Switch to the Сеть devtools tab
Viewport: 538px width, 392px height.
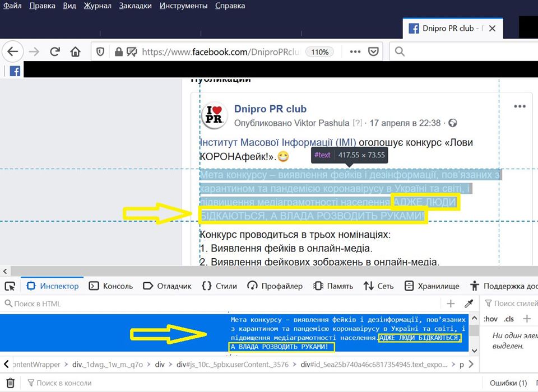(378, 286)
